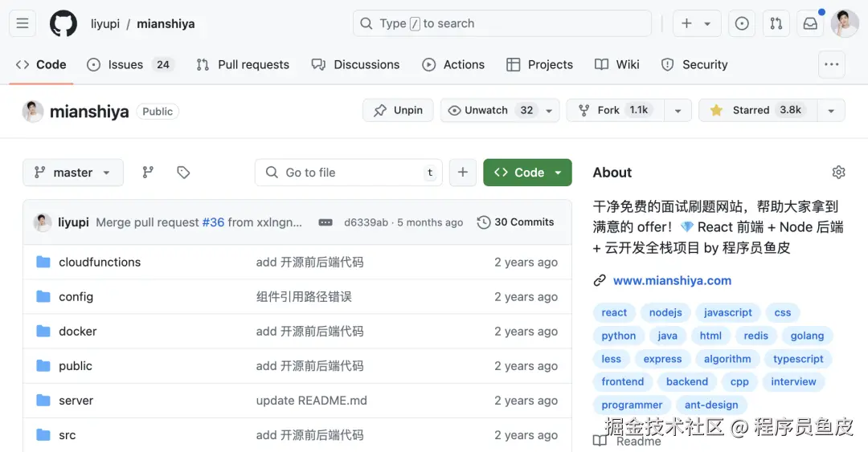Click the css topic tag

point(783,312)
